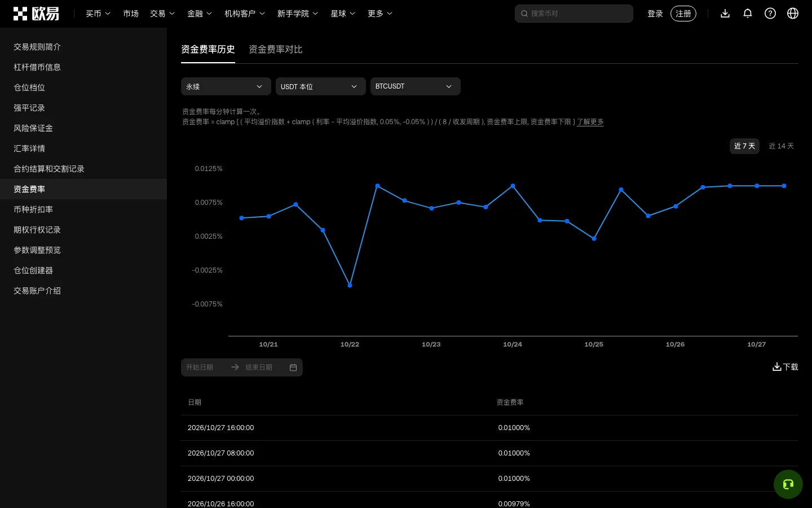Open the language globe icon
This screenshot has width=812, height=508.
tap(793, 14)
